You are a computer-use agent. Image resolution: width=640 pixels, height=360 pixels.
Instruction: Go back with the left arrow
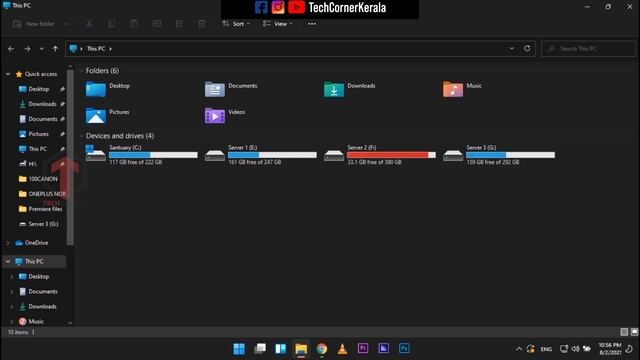(11, 49)
